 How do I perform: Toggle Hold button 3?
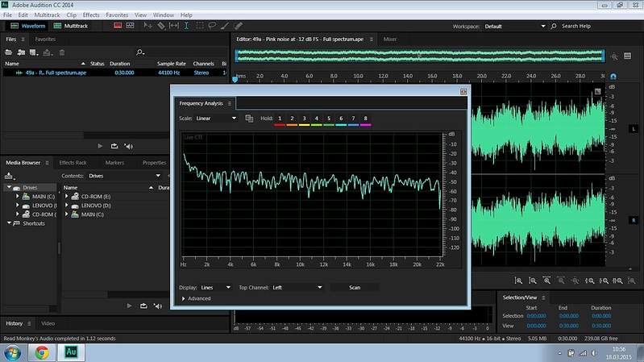305,119
